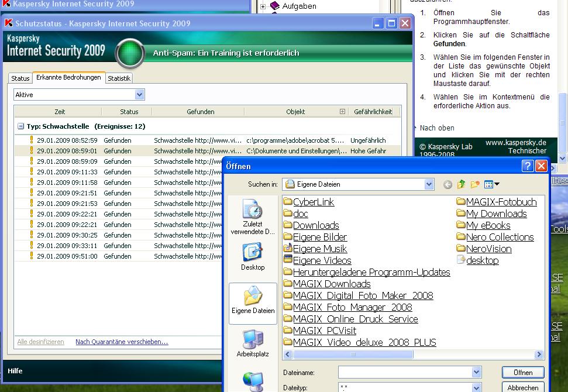The width and height of the screenshot is (568, 392).
Task: Click horizontal scrollbar thumb in file list
Action: 353,355
